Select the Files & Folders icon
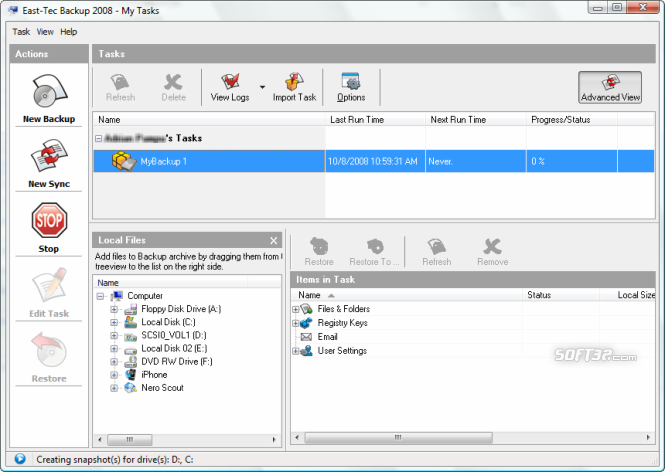The image size is (665, 472). click(x=307, y=309)
